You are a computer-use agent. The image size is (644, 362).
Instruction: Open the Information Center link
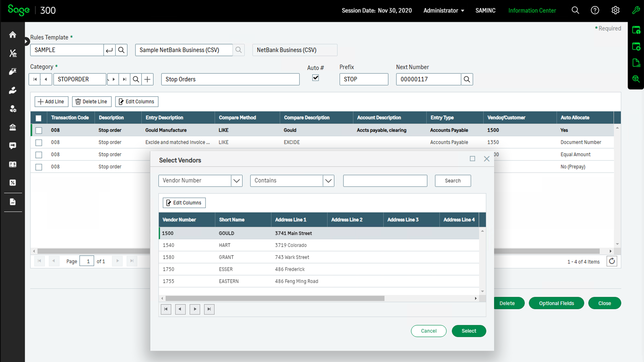pyautogui.click(x=532, y=10)
